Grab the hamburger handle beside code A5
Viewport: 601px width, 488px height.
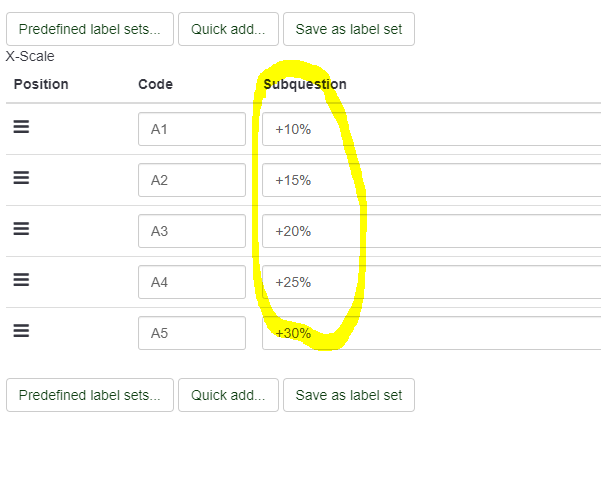coord(21,331)
